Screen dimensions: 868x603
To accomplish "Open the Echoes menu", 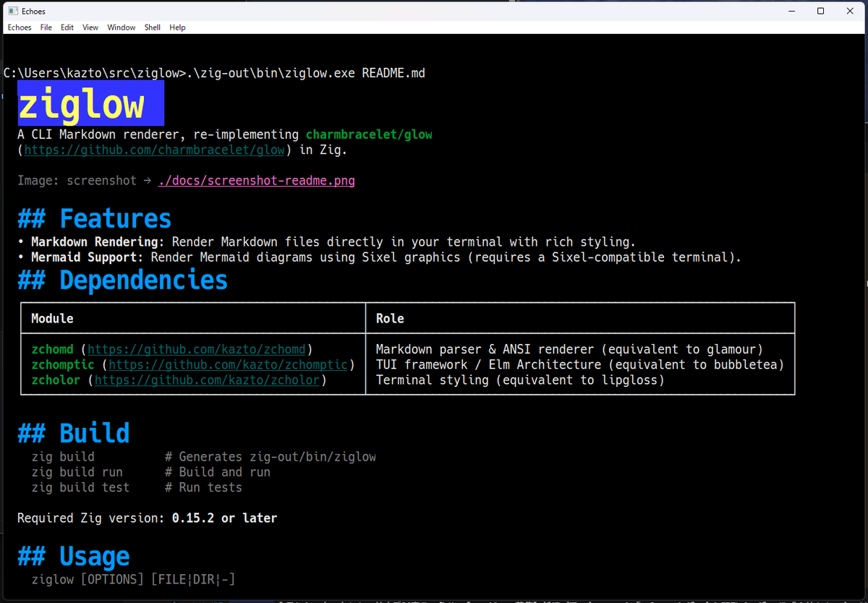I will pos(20,27).
